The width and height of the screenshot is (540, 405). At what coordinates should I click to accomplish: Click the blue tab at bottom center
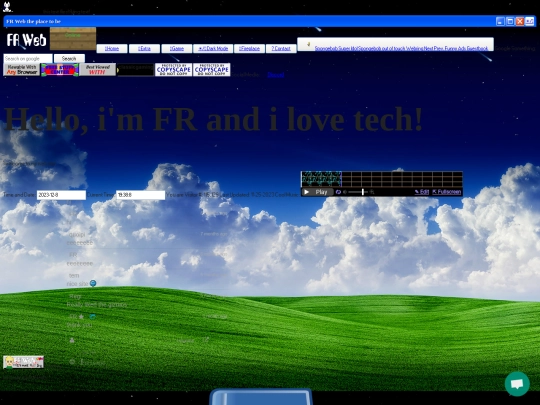[x=261, y=397]
